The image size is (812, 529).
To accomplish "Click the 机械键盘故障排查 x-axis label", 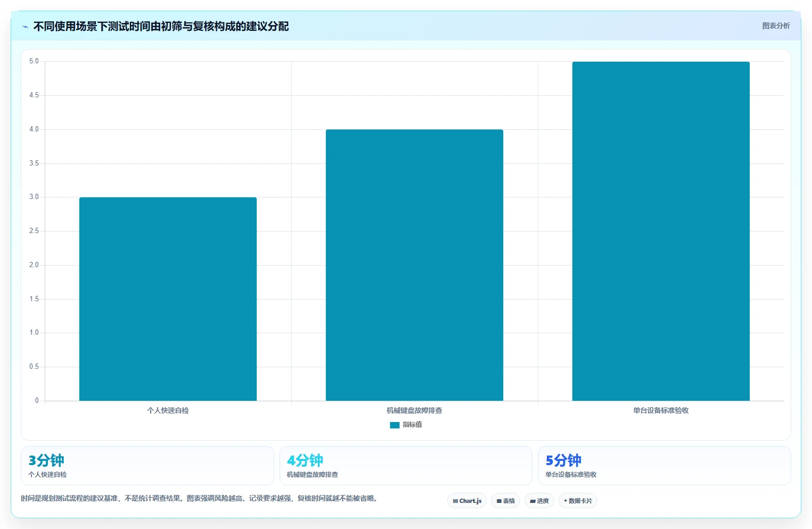I will tap(414, 410).
